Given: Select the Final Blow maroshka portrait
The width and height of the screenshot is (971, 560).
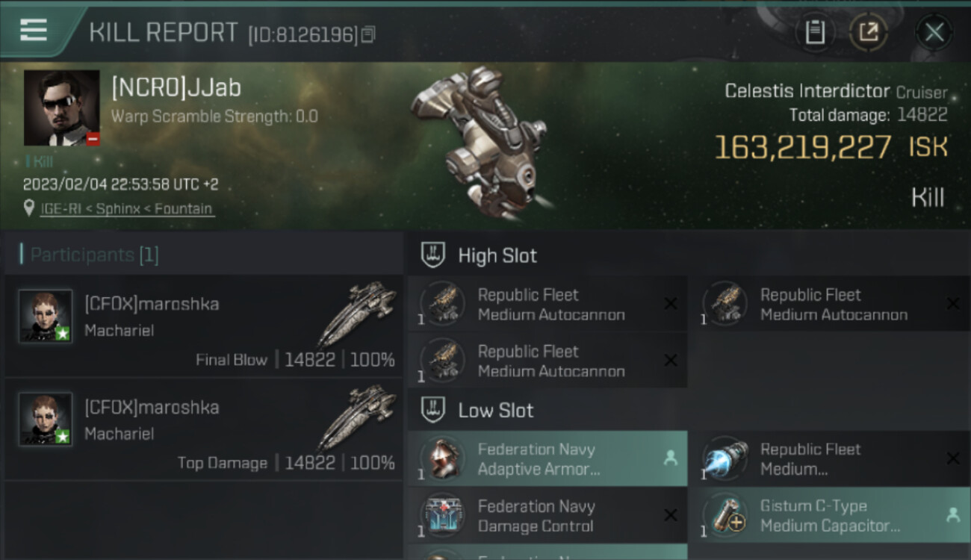Looking at the screenshot, I should (46, 316).
